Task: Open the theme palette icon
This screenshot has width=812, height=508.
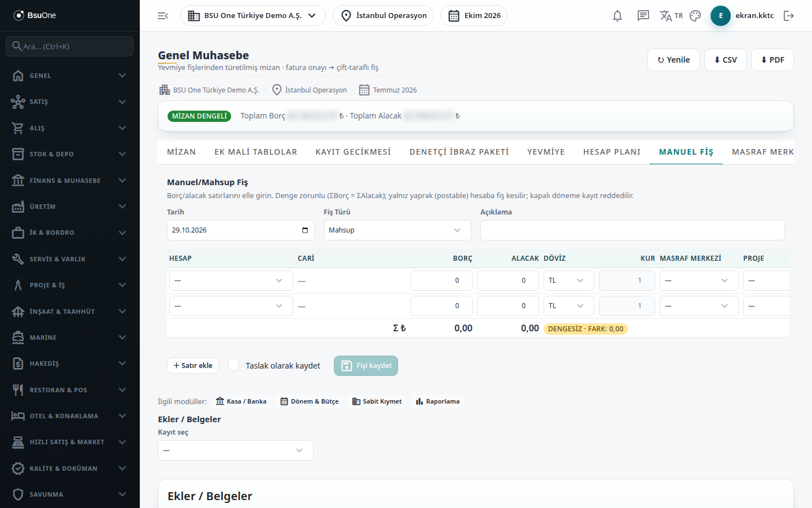Action: (695, 16)
